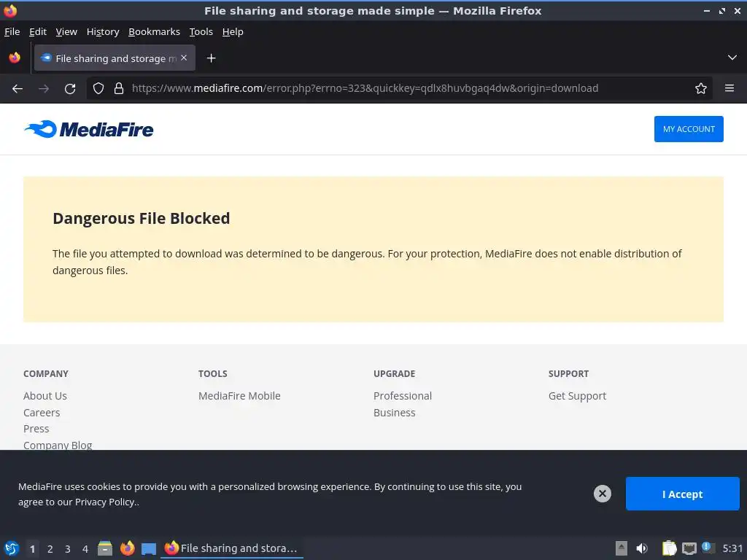
Task: Open the clipboard tray icon
Action: coord(669,548)
